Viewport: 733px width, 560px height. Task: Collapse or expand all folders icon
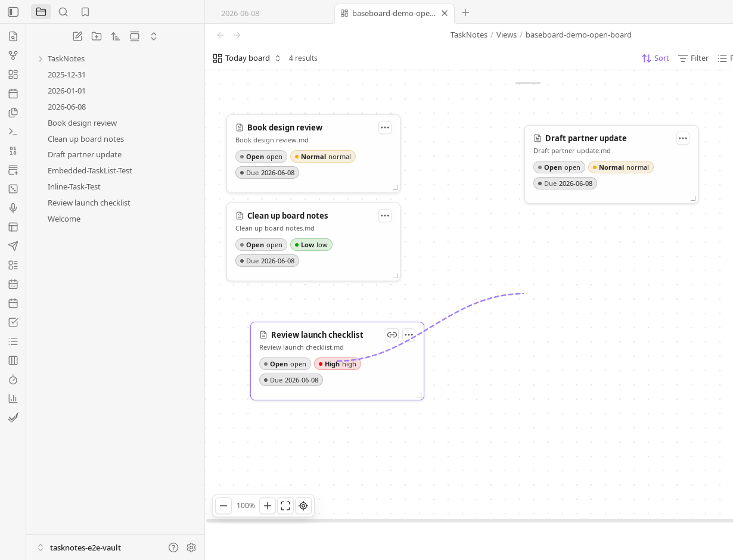tap(154, 36)
